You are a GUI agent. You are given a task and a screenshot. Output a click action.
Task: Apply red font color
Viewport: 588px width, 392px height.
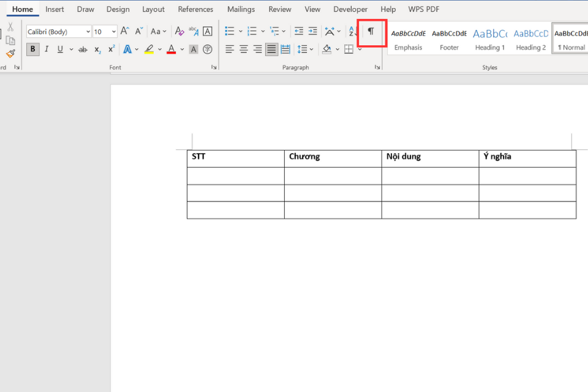(x=171, y=49)
